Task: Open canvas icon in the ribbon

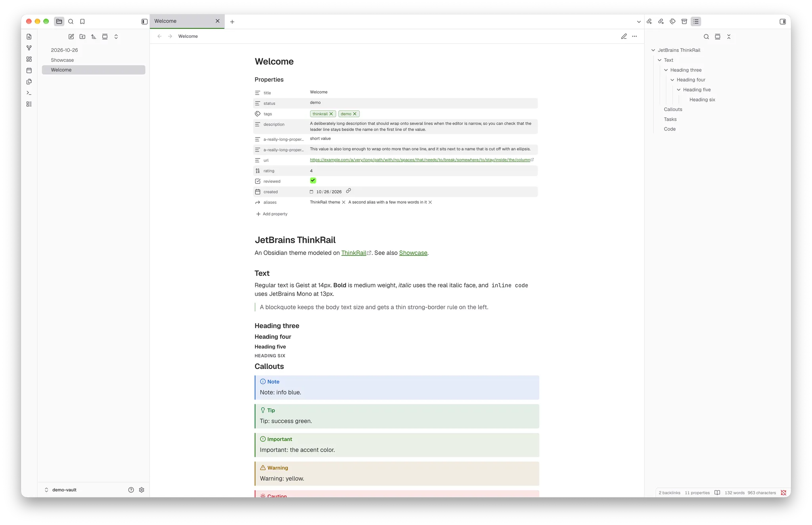Action: [x=29, y=59]
